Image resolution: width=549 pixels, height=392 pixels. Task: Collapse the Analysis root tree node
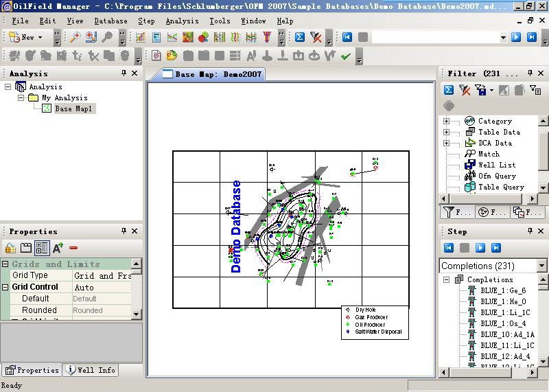[8, 87]
